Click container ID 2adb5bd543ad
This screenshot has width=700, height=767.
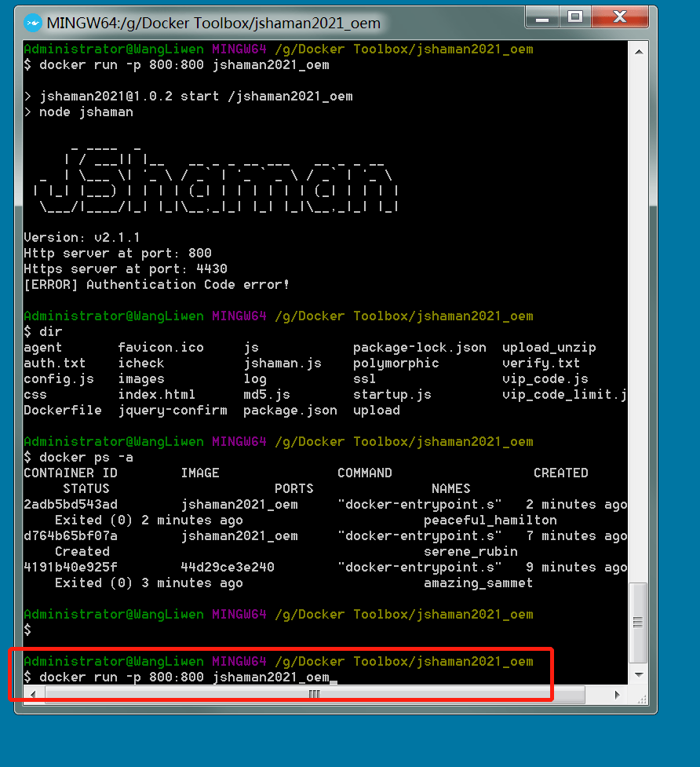pyautogui.click(x=70, y=504)
